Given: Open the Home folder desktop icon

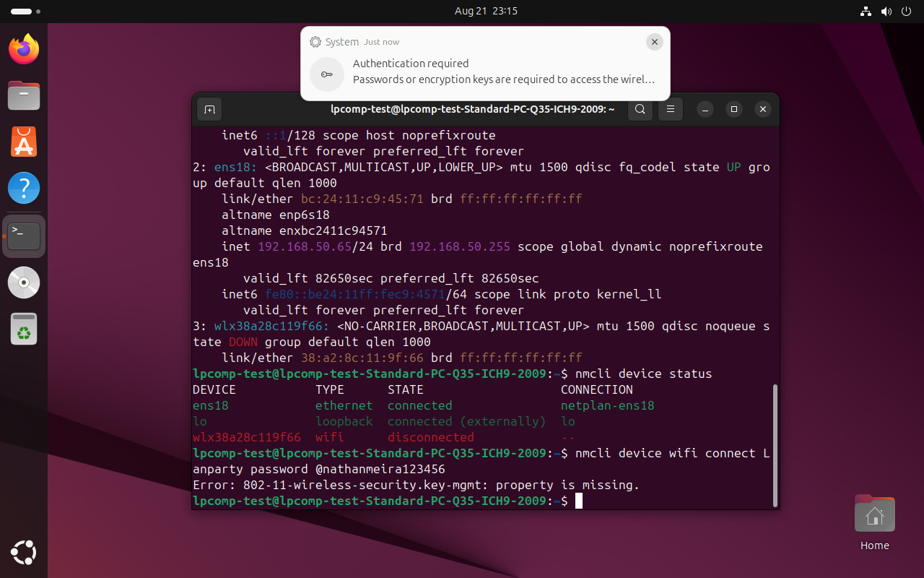Looking at the screenshot, I should point(874,523).
